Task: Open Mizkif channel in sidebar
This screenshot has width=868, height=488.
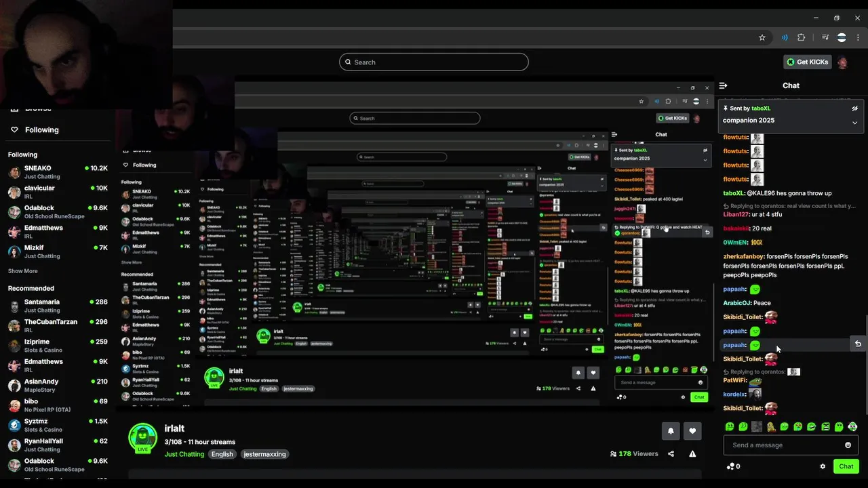Action: [58, 251]
